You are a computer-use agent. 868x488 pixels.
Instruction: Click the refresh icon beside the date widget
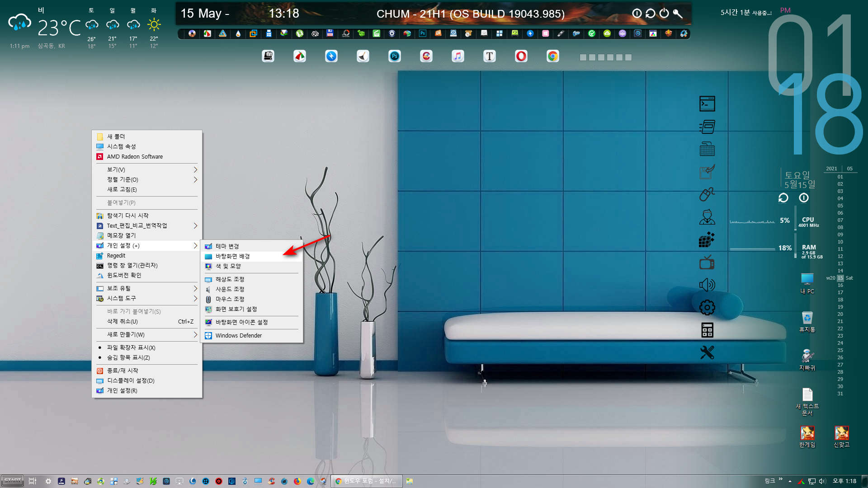point(783,198)
